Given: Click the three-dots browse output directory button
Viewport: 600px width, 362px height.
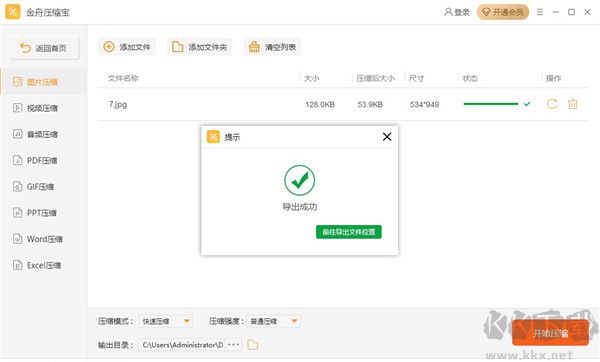Looking at the screenshot, I should 233,344.
